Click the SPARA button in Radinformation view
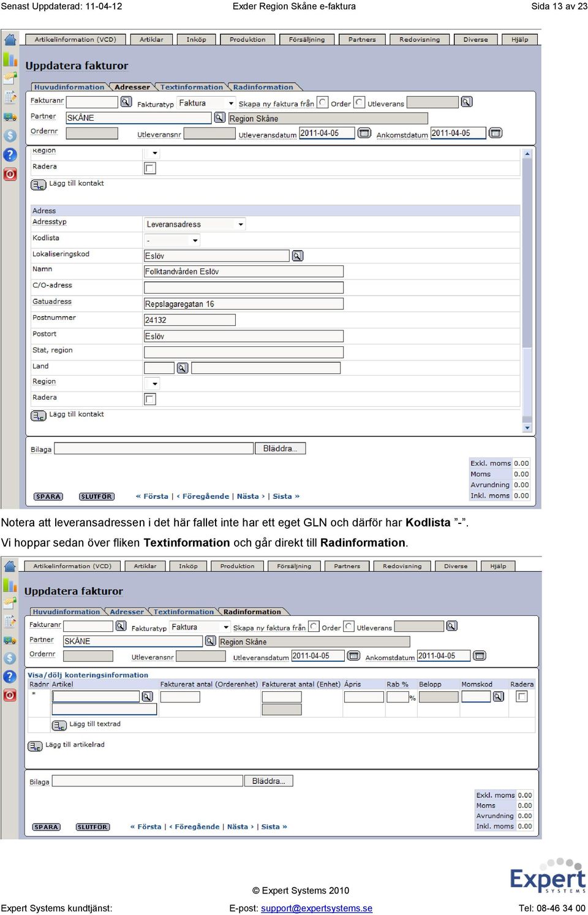The height and width of the screenshot is (915, 588). [46, 827]
